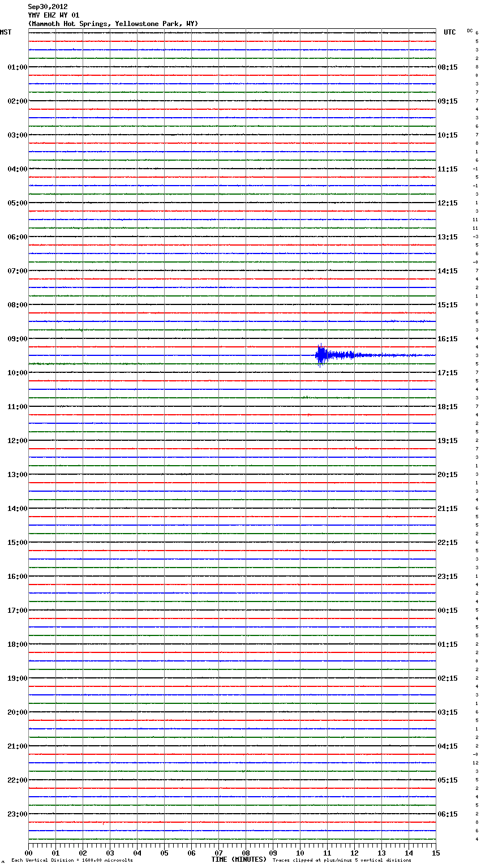Select the "20:00" MST time label
Screen dimensions: 481x868
(18, 712)
